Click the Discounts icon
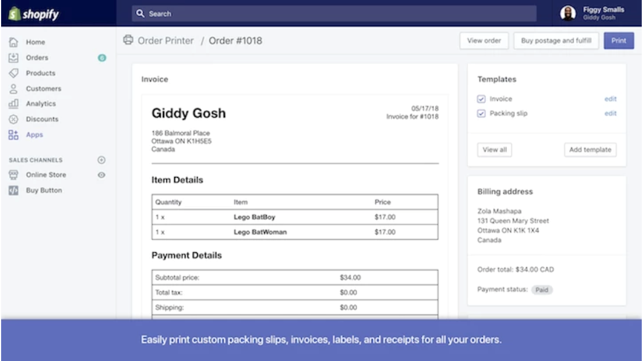Viewport: 644px width, 361px height. click(14, 119)
